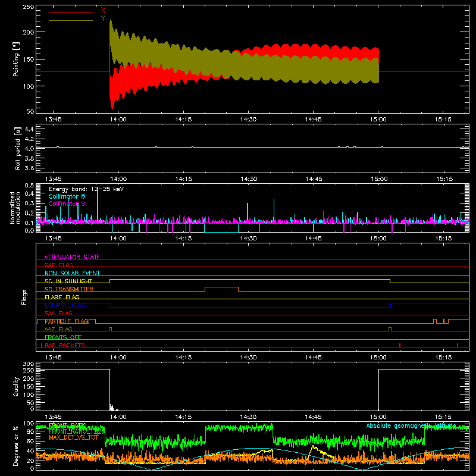This screenshot has width=476, height=476.
Task: Click the 'Flags' y-axis title
Action: pyautogui.click(x=24, y=297)
